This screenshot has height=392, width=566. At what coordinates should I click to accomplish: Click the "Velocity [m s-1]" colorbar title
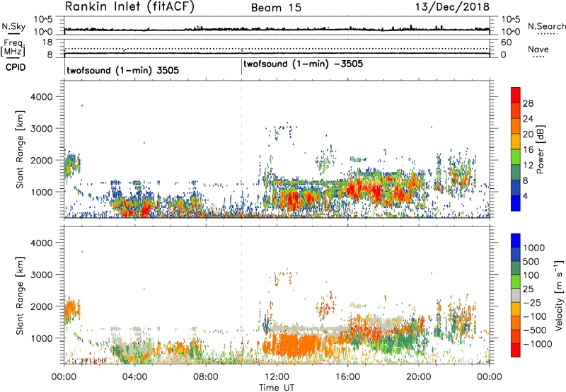tap(559, 295)
